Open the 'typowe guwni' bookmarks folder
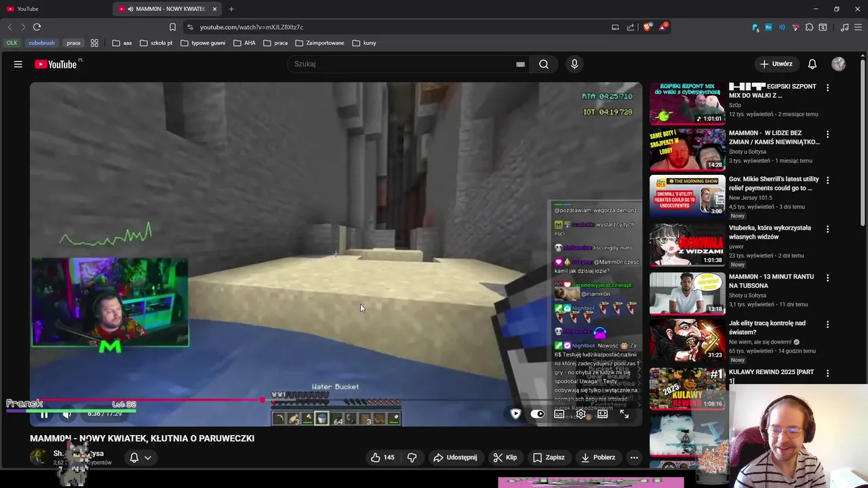 [x=203, y=43]
